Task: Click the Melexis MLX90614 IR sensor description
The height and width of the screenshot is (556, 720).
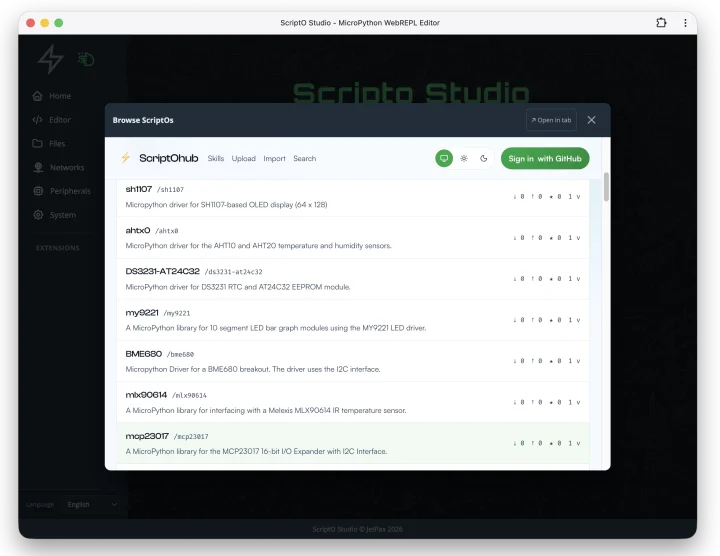Action: point(266,410)
